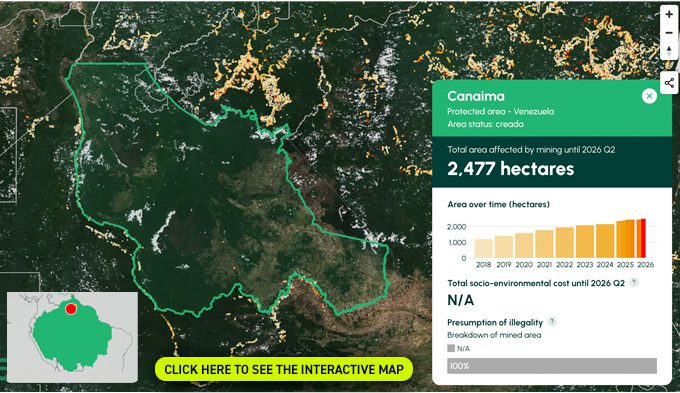This screenshot has width=680, height=393.
Task: Click '2,477 hectares' total area value
Action: [x=510, y=169]
